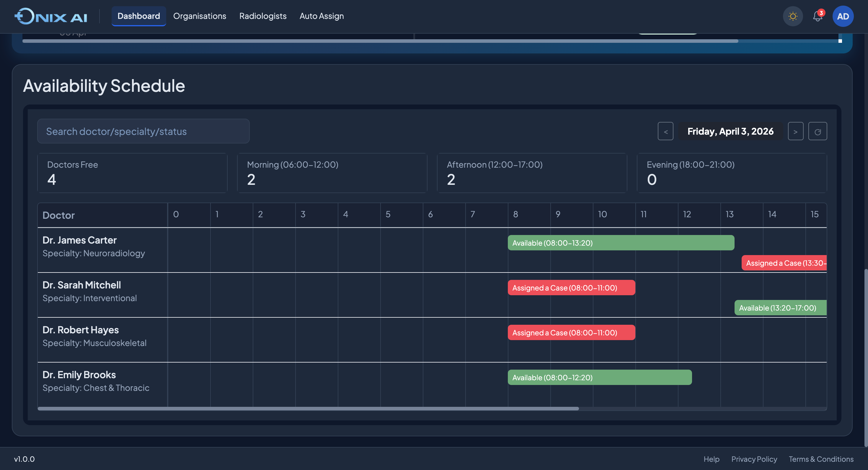Open the date picker for Friday, April 3, 2026
This screenshot has height=470, width=868.
tap(730, 131)
